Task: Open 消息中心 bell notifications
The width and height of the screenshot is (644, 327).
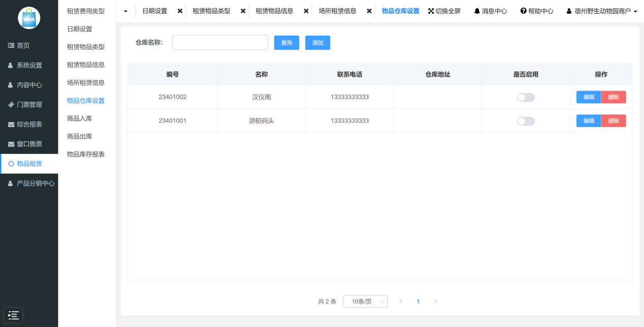Action: coord(477,11)
